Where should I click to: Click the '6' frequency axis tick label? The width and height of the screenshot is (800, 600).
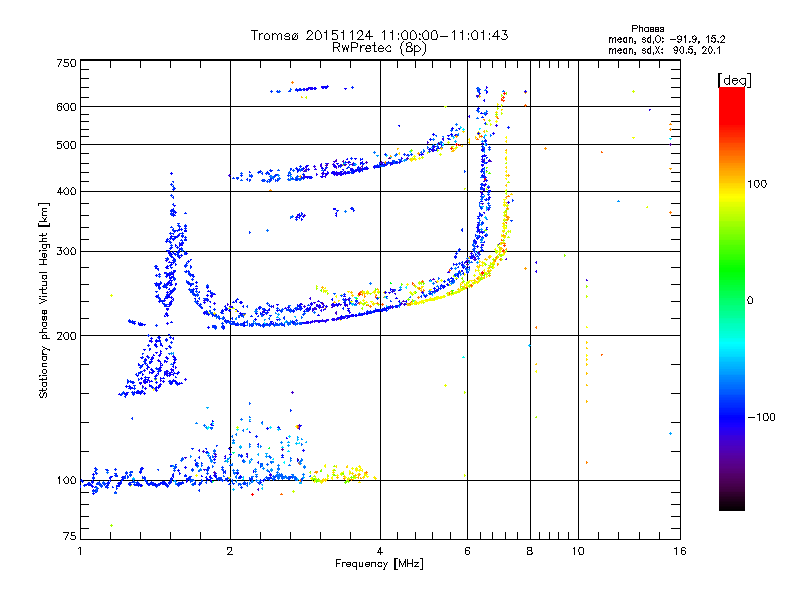pyautogui.click(x=467, y=551)
